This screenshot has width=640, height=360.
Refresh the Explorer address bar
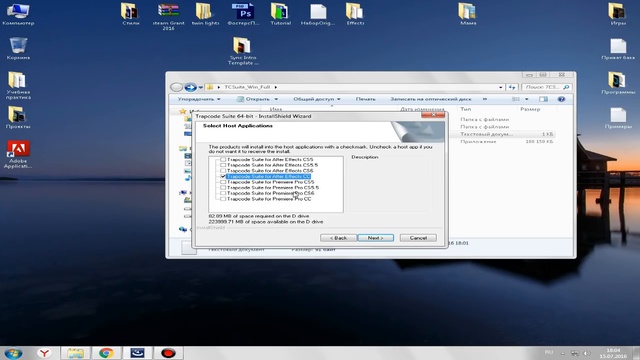point(512,87)
